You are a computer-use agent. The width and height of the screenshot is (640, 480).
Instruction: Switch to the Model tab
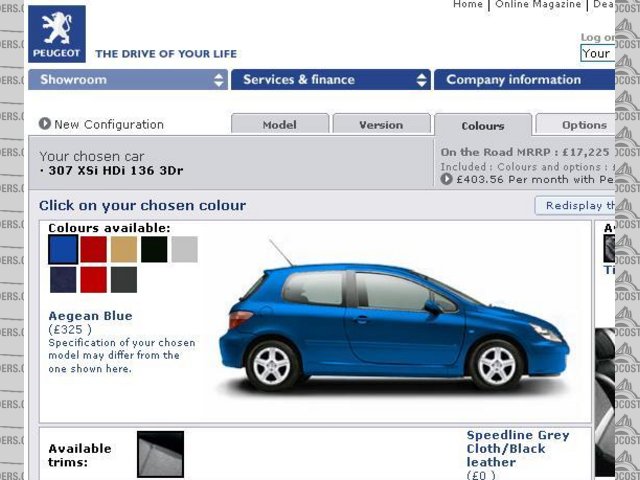pos(280,125)
